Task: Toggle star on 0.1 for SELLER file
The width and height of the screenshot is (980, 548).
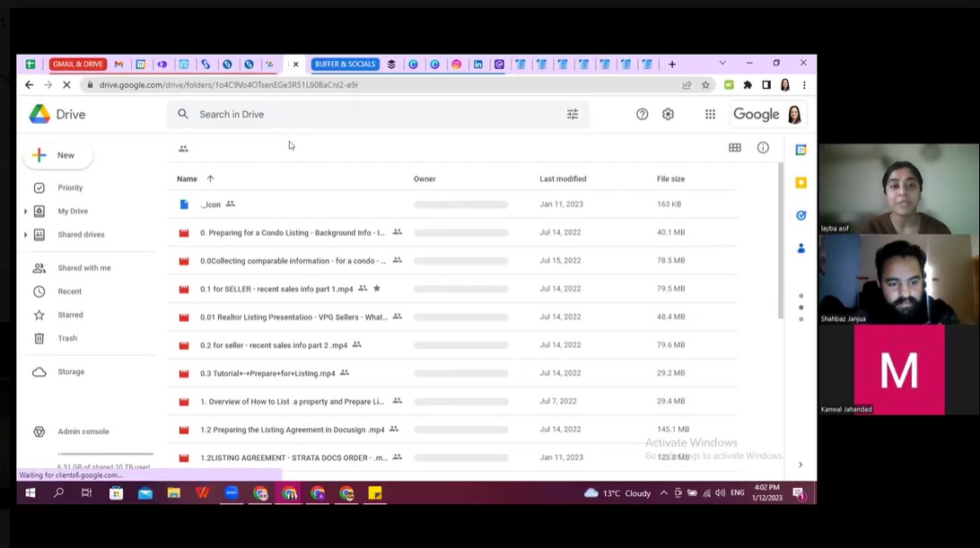Action: point(377,289)
